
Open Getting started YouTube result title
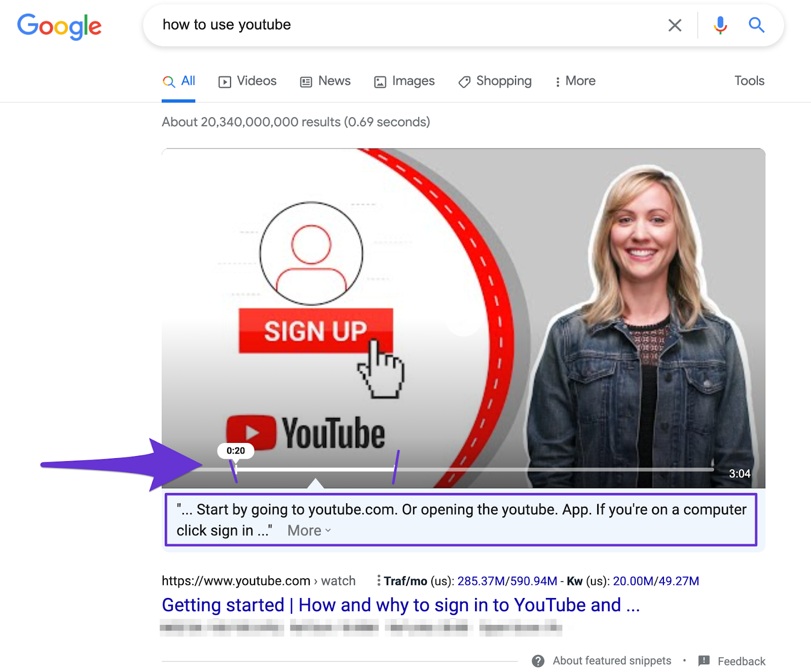(x=400, y=605)
